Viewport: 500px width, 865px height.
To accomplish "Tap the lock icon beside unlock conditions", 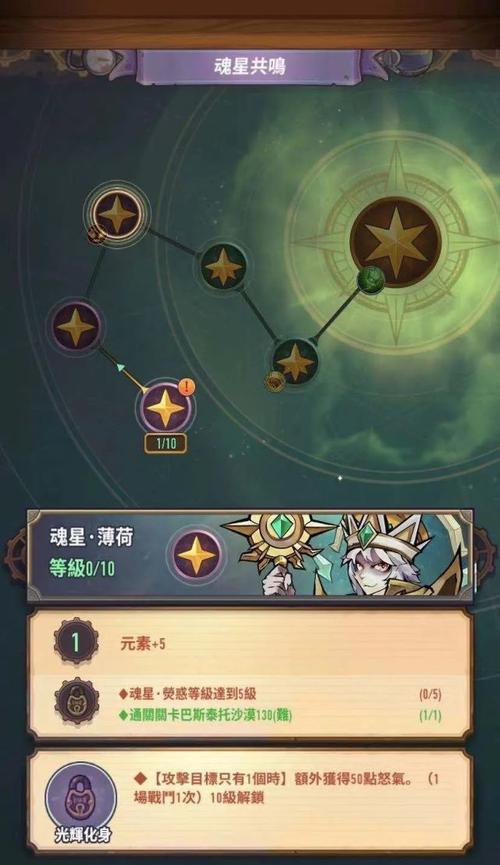I will (77, 703).
